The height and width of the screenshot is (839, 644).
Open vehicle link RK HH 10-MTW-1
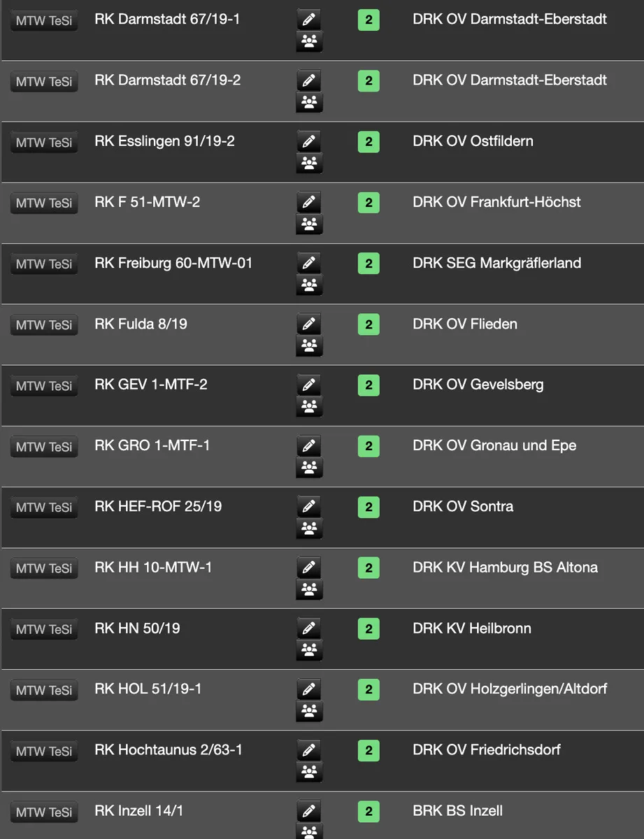pos(153,568)
